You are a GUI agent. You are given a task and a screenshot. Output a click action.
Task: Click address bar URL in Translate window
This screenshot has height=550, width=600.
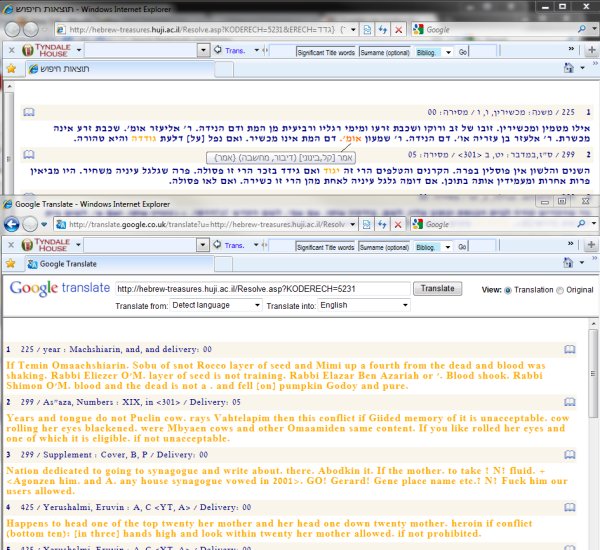pyautogui.click(x=207, y=224)
